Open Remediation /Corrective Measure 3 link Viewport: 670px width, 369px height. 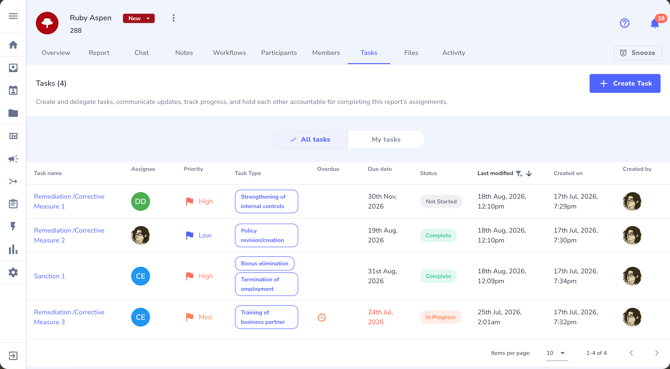pyautogui.click(x=69, y=317)
